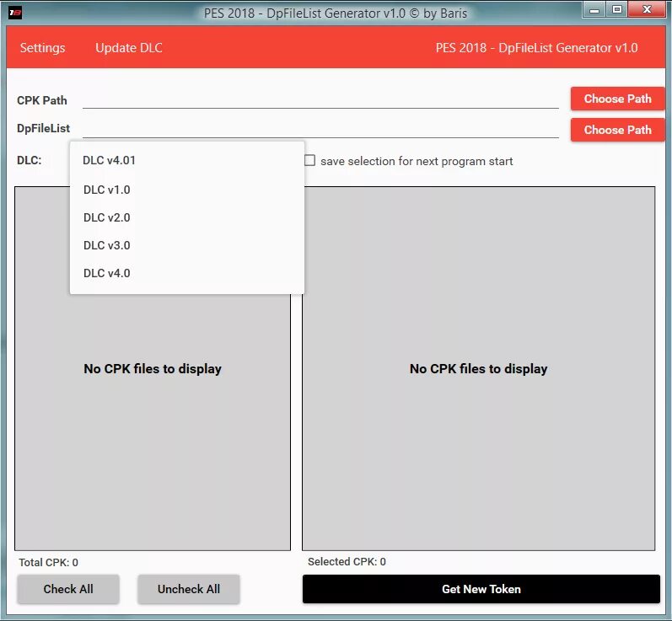Click the Get New Token button

click(x=481, y=589)
